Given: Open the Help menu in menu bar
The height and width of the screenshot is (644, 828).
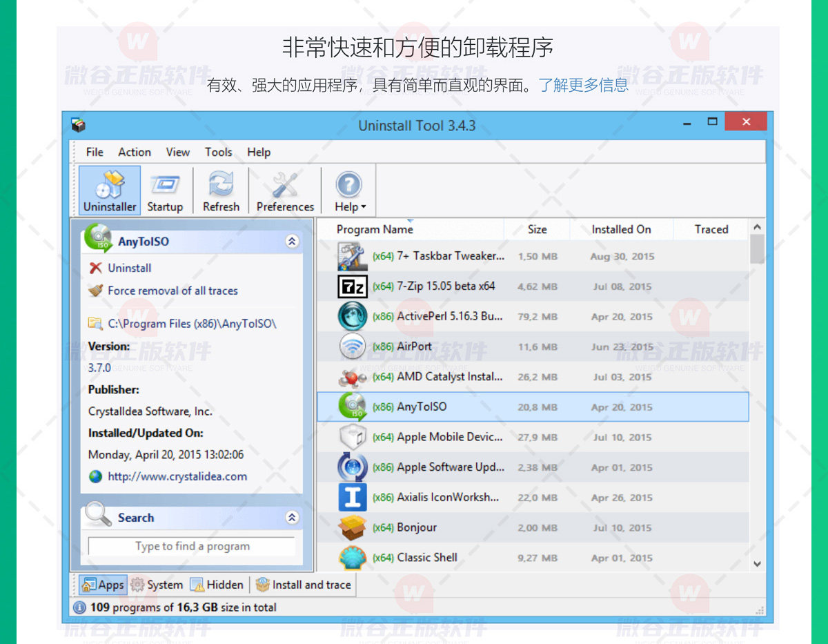Looking at the screenshot, I should click(x=259, y=152).
